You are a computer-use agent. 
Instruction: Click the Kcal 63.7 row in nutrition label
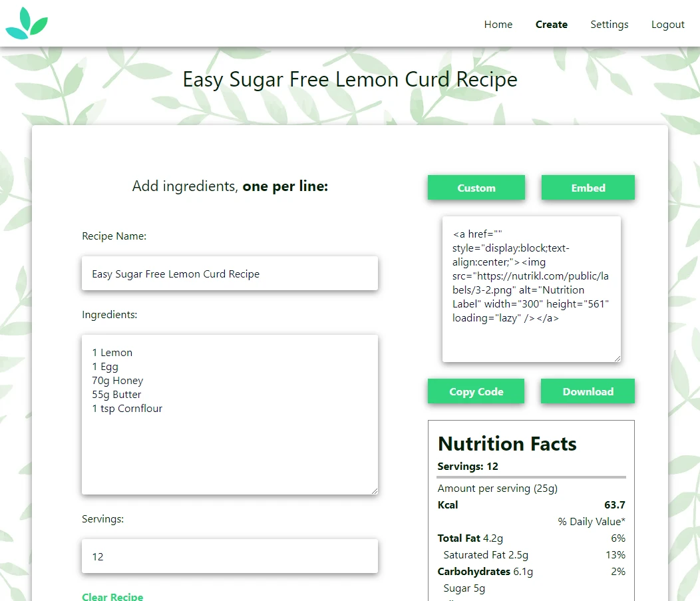click(x=531, y=505)
